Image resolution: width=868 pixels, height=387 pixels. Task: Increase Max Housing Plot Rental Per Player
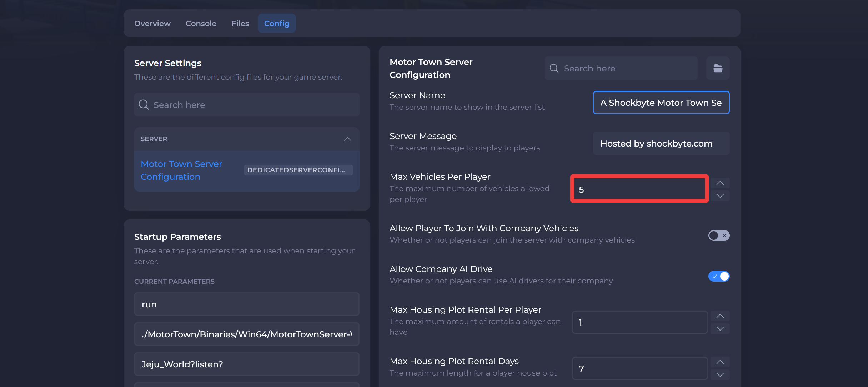720,316
